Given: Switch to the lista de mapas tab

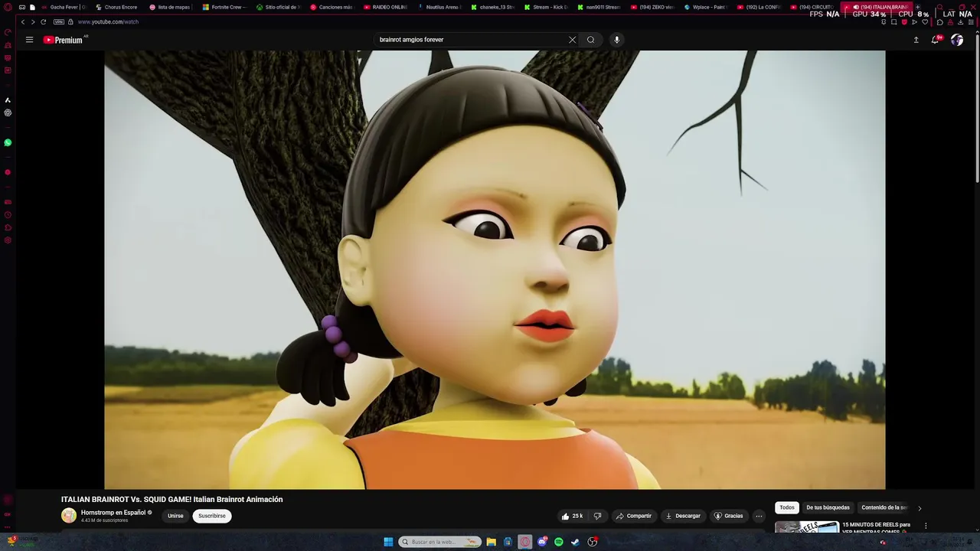Looking at the screenshot, I should coord(170,7).
